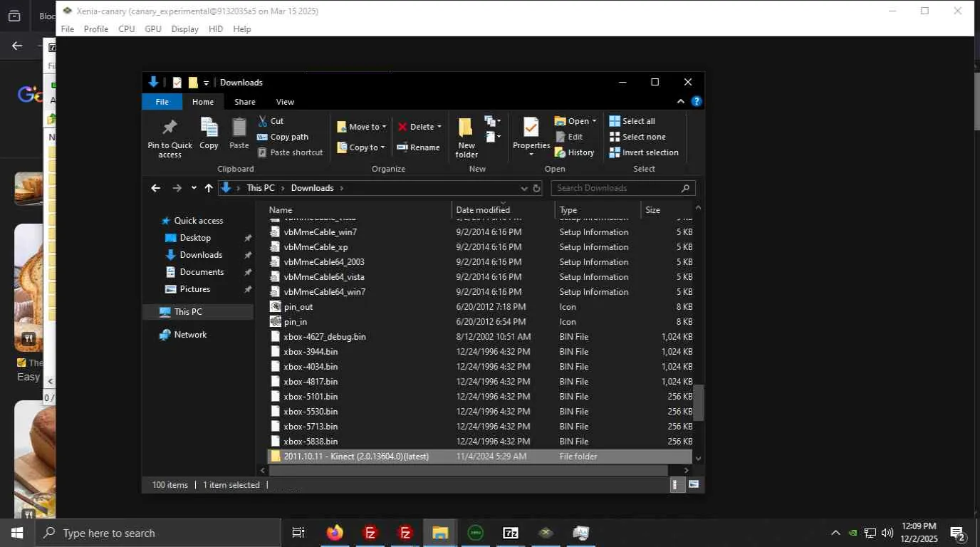
Task: Open the notification center icon
Action: (x=958, y=533)
